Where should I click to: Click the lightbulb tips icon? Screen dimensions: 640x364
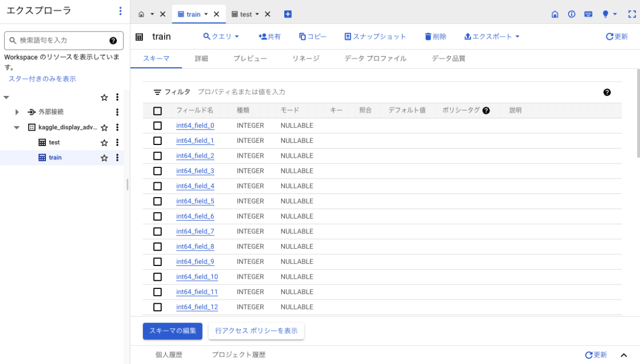click(x=605, y=14)
